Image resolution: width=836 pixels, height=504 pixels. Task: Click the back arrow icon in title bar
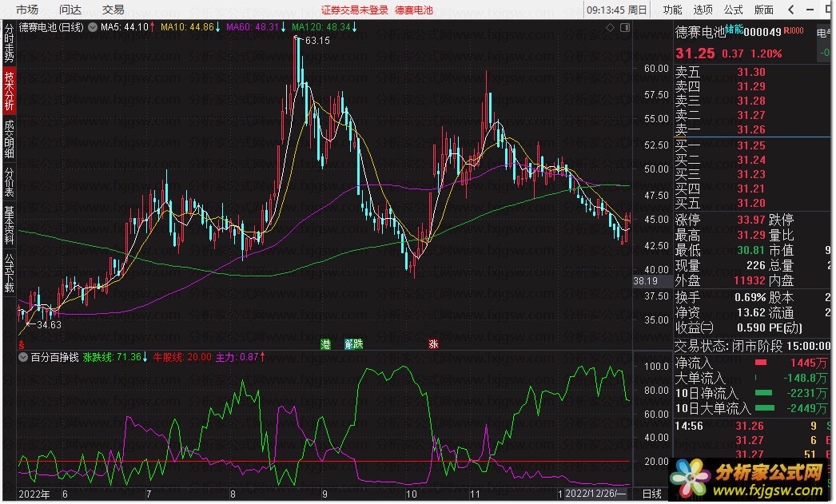[791, 10]
